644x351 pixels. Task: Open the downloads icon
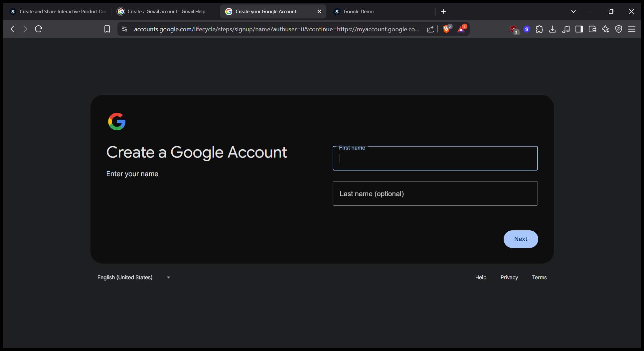click(x=553, y=29)
